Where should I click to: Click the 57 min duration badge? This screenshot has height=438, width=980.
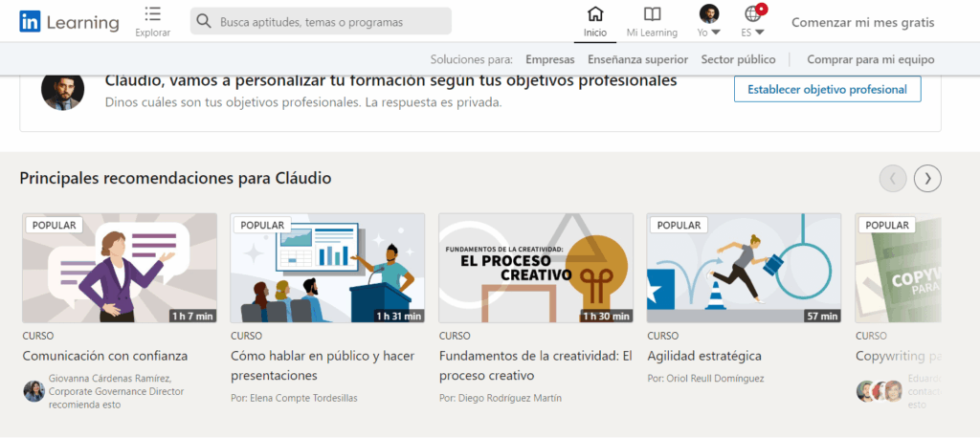coord(822,317)
